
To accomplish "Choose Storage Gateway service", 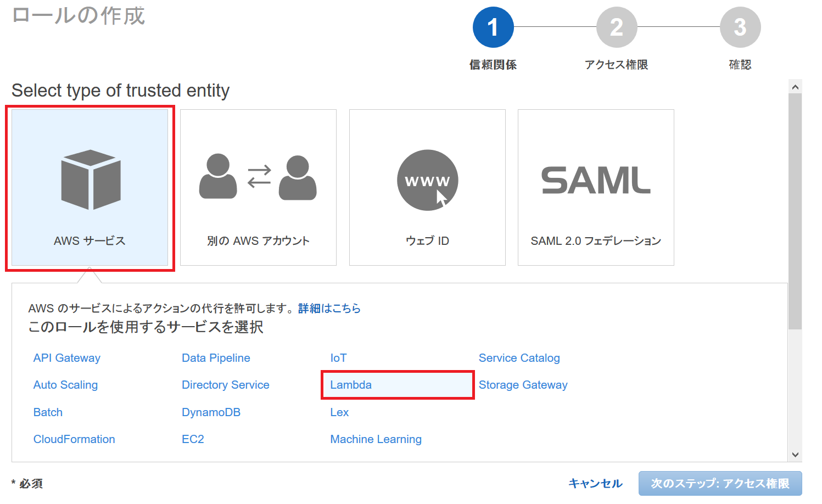I will 523,385.
